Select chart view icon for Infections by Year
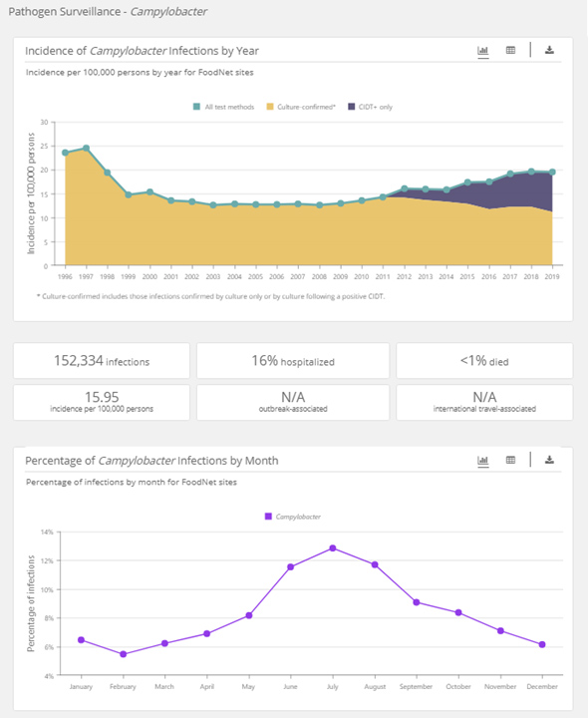Image resolution: width=588 pixels, height=718 pixels. coord(482,51)
